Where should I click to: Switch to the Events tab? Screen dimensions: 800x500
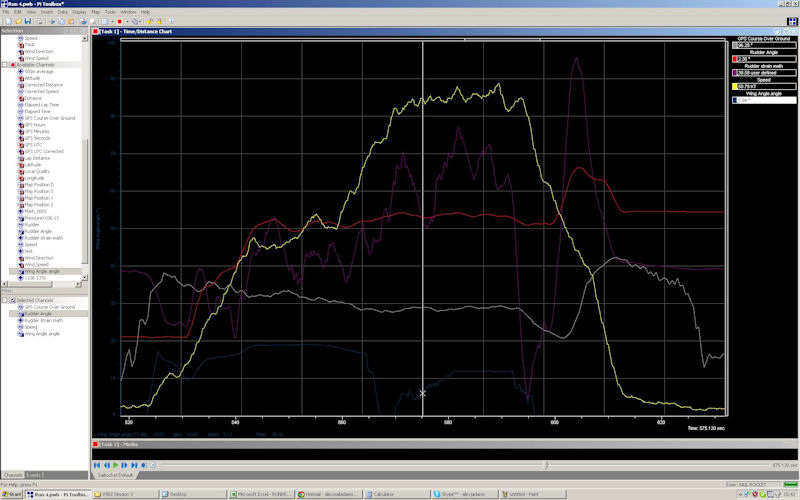[34, 475]
